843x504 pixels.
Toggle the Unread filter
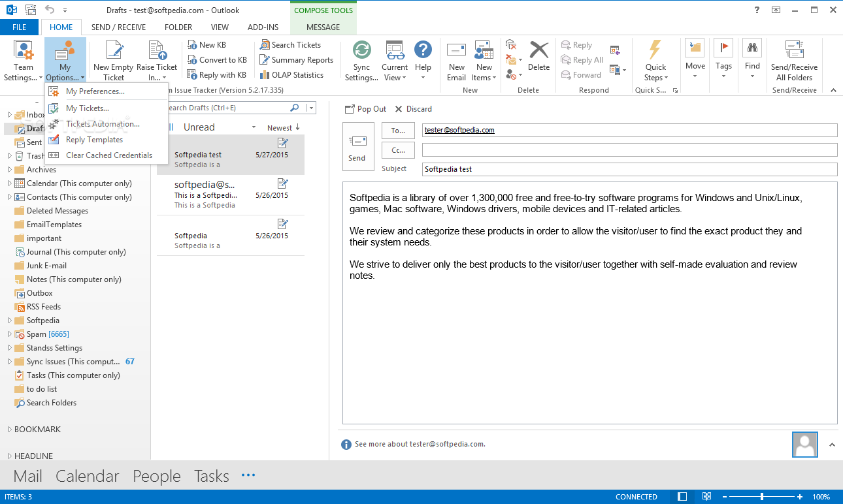point(199,127)
